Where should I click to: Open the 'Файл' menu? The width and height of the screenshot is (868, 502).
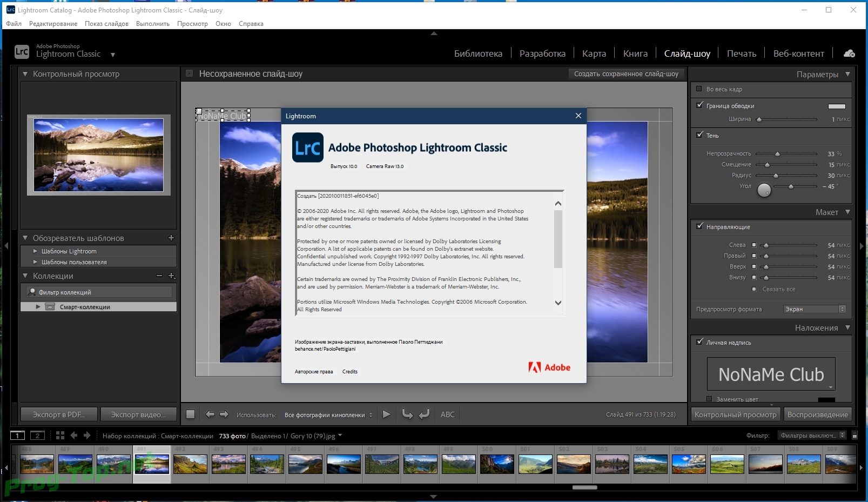14,24
